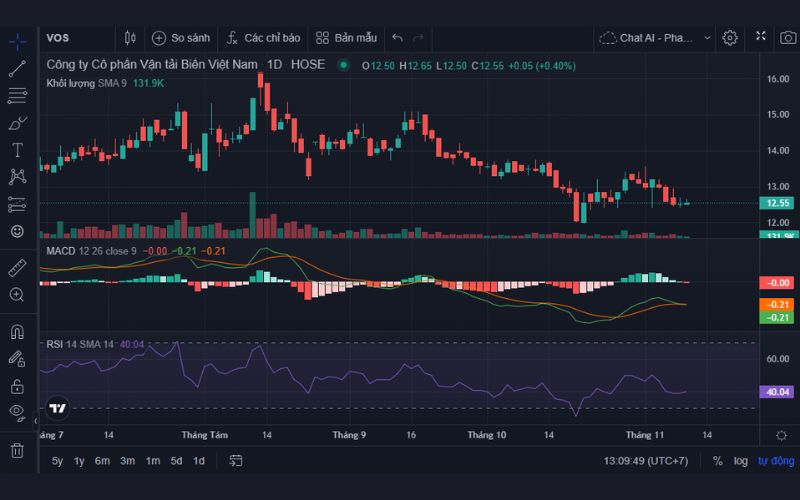
Task: Take a chart snapshot with camera icon
Action: click(785, 38)
